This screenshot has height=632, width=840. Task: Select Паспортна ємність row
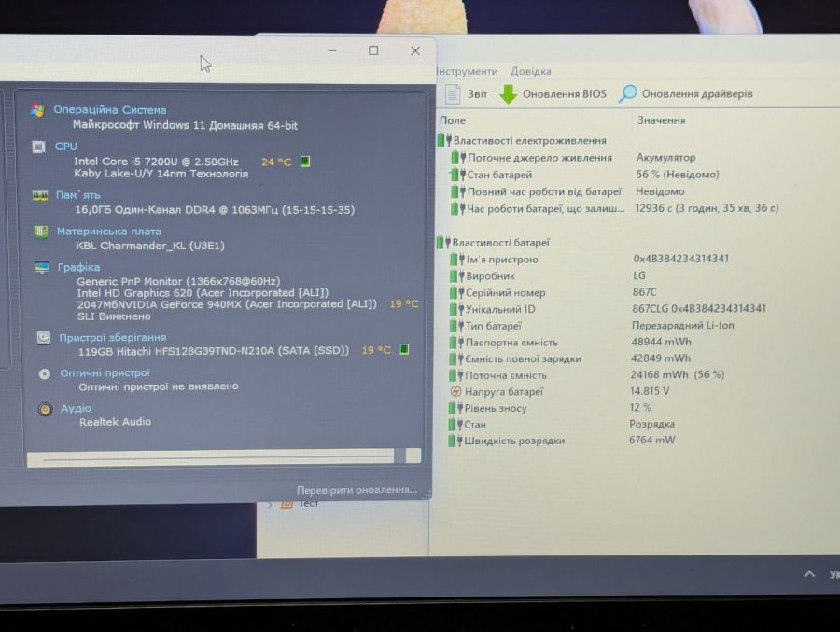pyautogui.click(x=569, y=342)
